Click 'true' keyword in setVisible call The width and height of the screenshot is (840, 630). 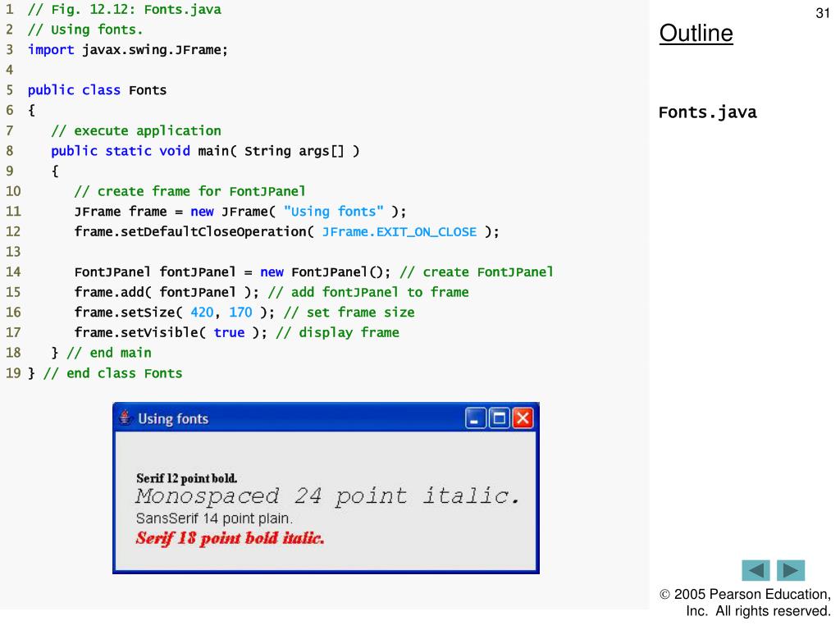(230, 333)
